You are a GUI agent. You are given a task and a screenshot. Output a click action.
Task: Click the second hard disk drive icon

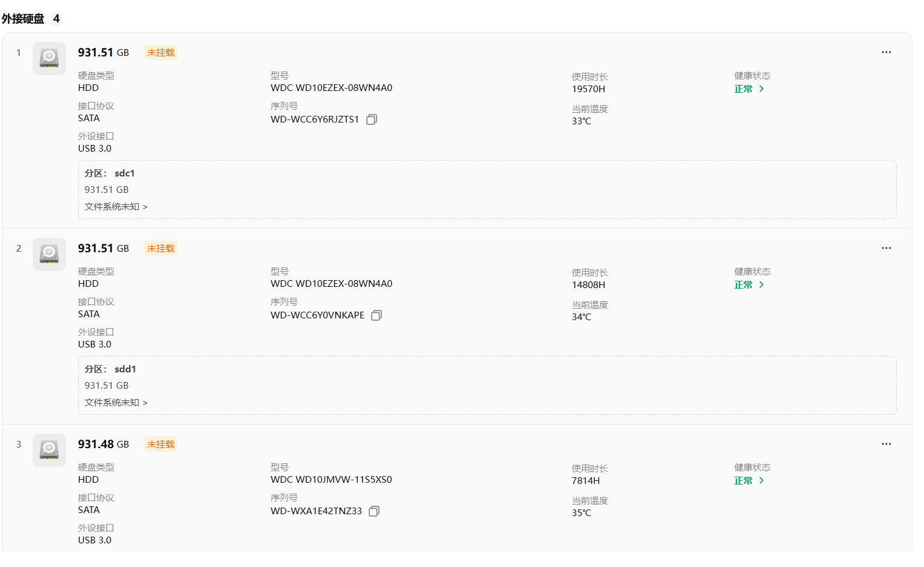pyautogui.click(x=49, y=254)
